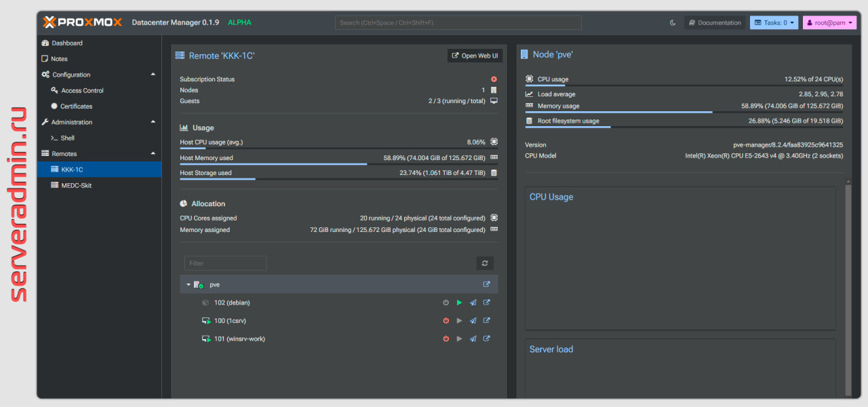Viewport: 868px width, 407px height.
Task: Collapse the pve node tree entry
Action: 189,284
